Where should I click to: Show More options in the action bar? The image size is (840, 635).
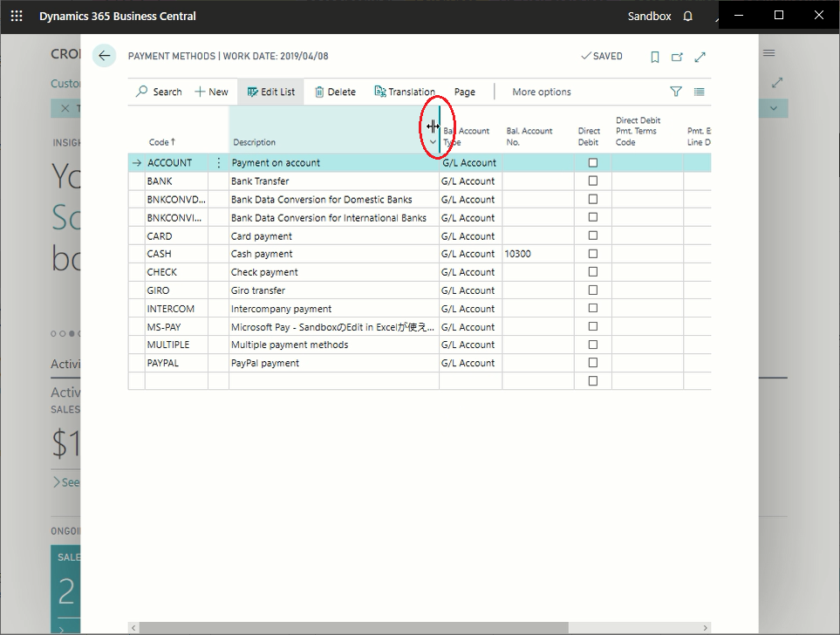pos(542,92)
